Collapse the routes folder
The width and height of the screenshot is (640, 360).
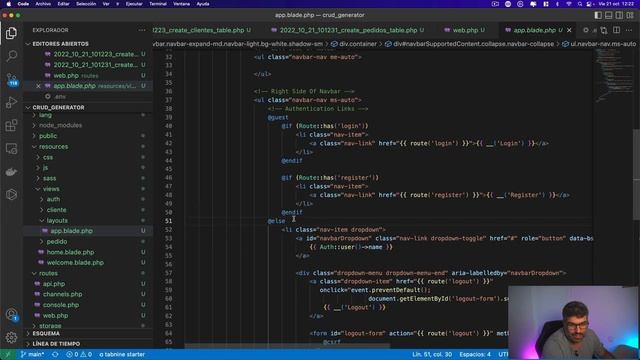click(48, 273)
